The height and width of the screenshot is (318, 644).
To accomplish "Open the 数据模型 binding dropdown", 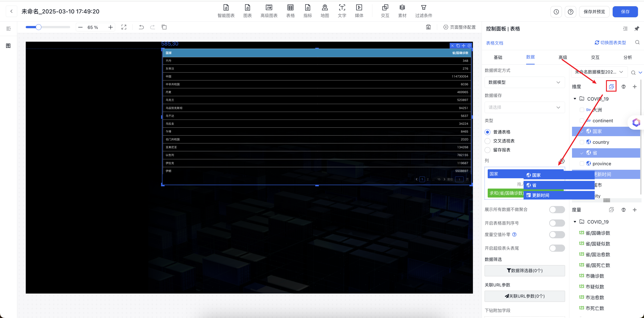I will click(x=525, y=82).
